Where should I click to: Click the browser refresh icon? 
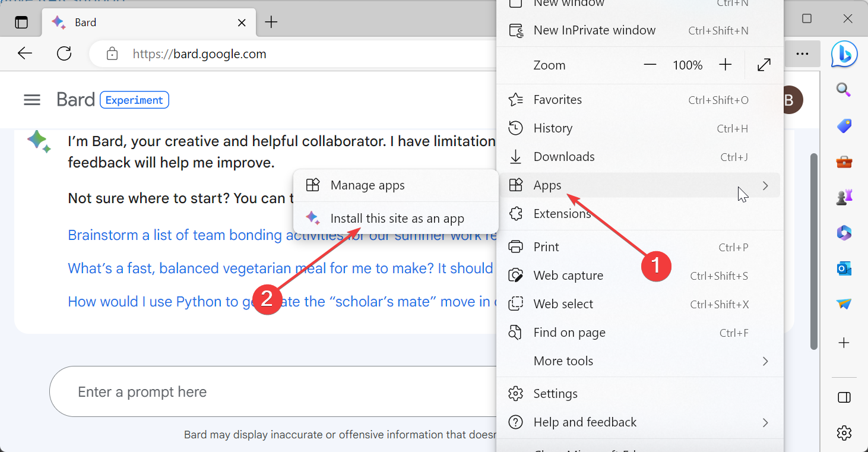point(64,54)
